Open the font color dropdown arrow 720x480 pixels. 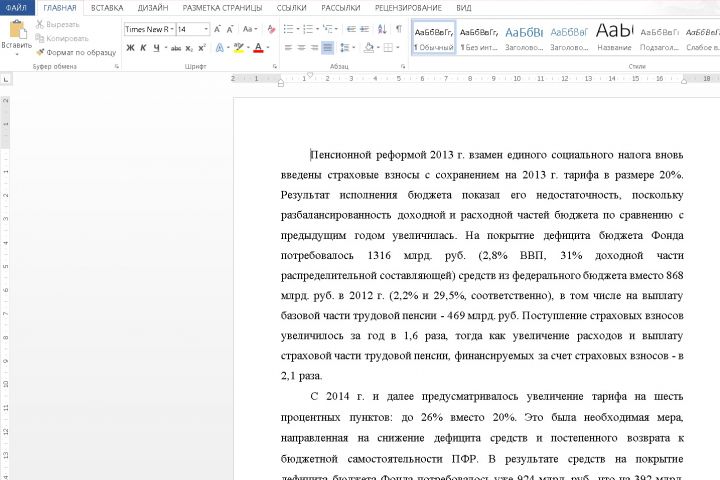(268, 48)
